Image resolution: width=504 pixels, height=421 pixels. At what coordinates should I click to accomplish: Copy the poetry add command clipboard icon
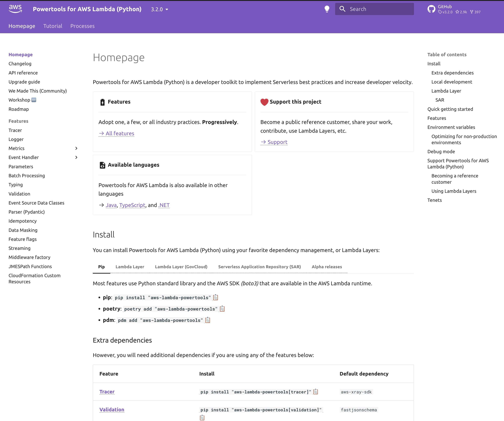tap(222, 309)
